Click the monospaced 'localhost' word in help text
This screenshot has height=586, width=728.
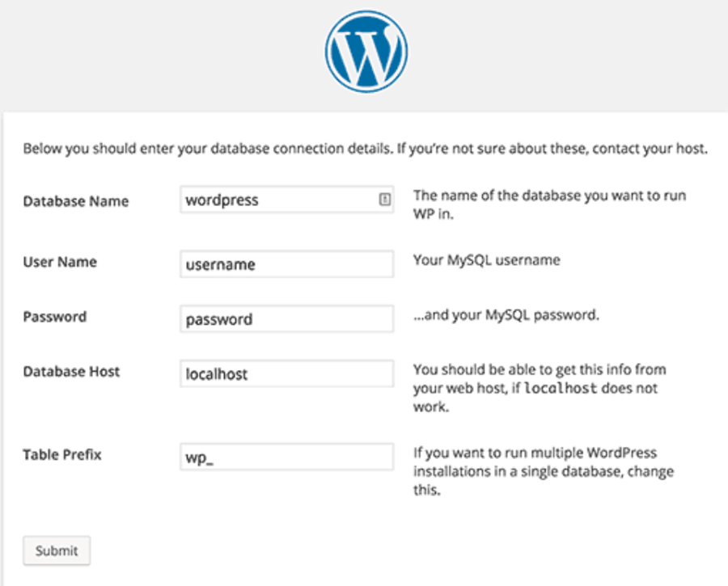[561, 389]
